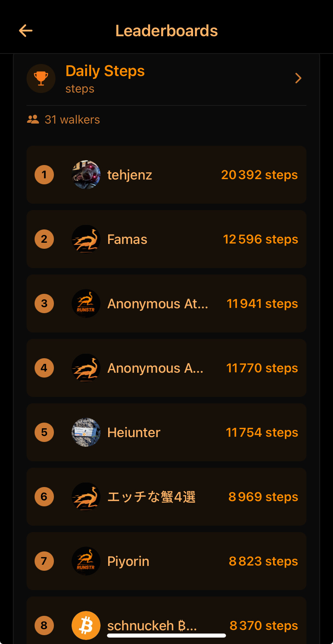
Task: Select the Famas leaderboard entry name
Action: coord(127,239)
